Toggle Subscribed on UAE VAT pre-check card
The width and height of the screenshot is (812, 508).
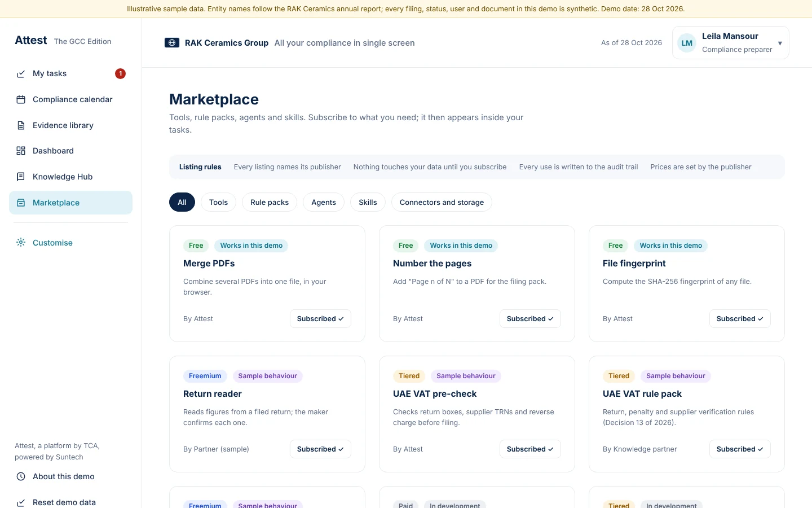pos(530,449)
